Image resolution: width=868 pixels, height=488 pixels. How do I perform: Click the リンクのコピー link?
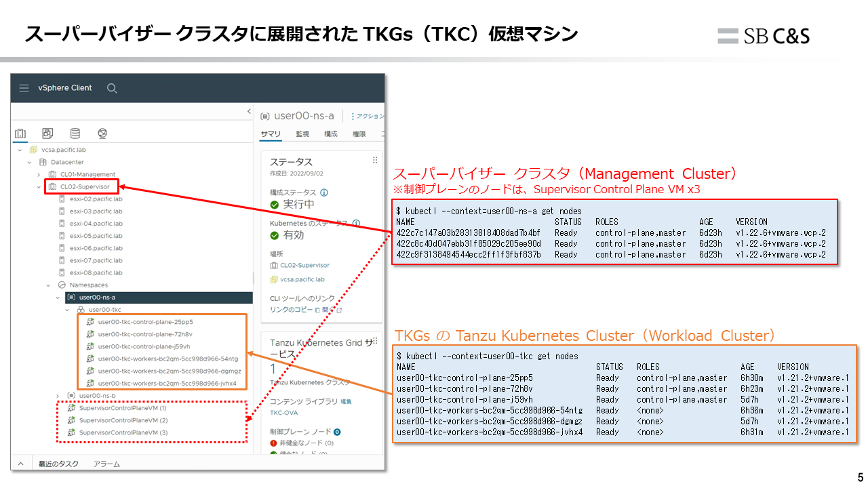292,310
